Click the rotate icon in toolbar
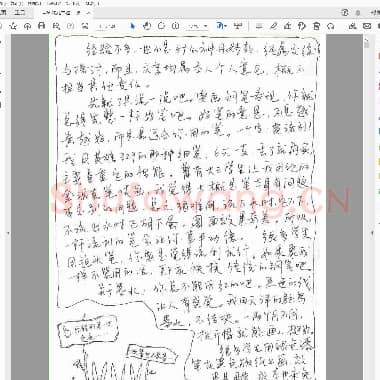Viewport: 380px width, 380px height. [x=331, y=26]
